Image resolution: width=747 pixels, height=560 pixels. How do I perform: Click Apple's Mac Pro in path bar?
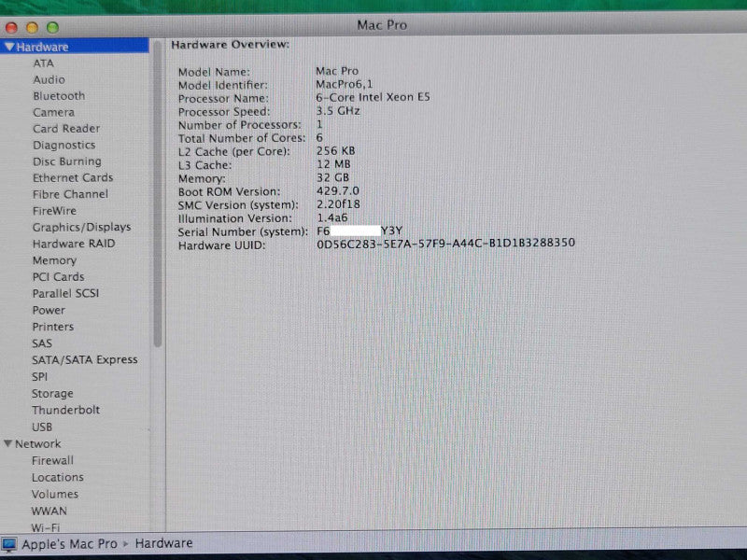coord(69,544)
